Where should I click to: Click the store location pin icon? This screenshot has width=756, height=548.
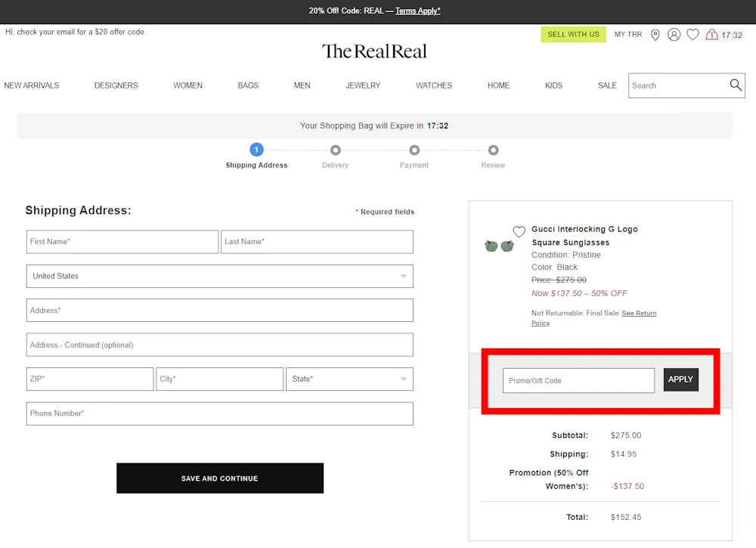(x=655, y=35)
